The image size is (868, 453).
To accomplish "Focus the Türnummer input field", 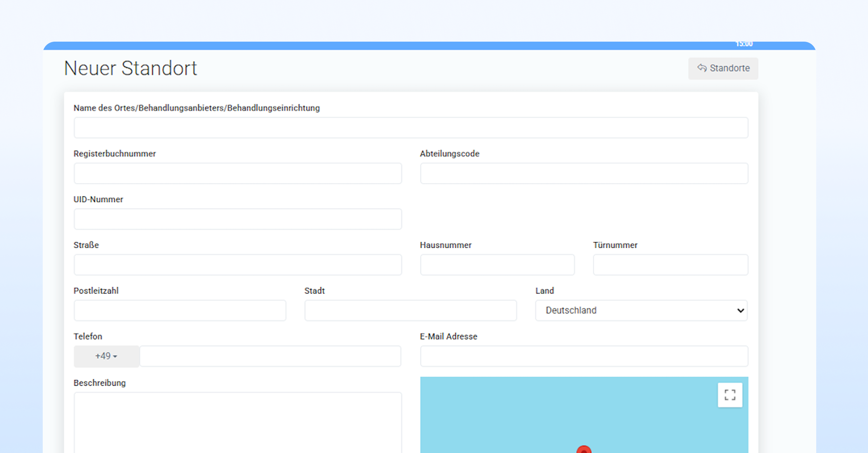I will [670, 265].
